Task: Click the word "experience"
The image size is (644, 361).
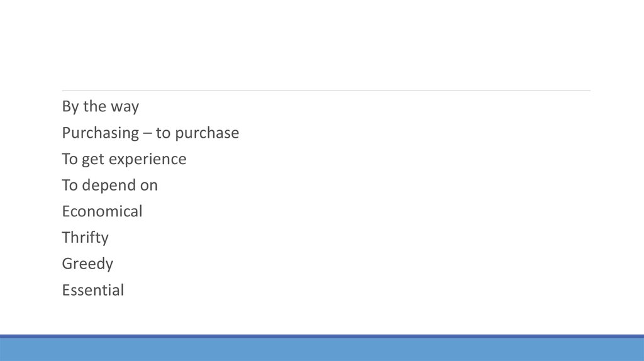Action: point(147,160)
